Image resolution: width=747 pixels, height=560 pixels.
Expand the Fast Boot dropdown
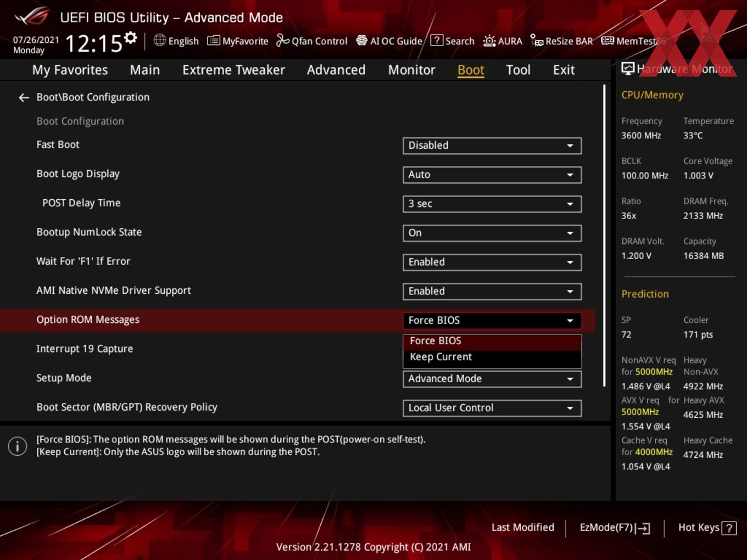coord(492,145)
